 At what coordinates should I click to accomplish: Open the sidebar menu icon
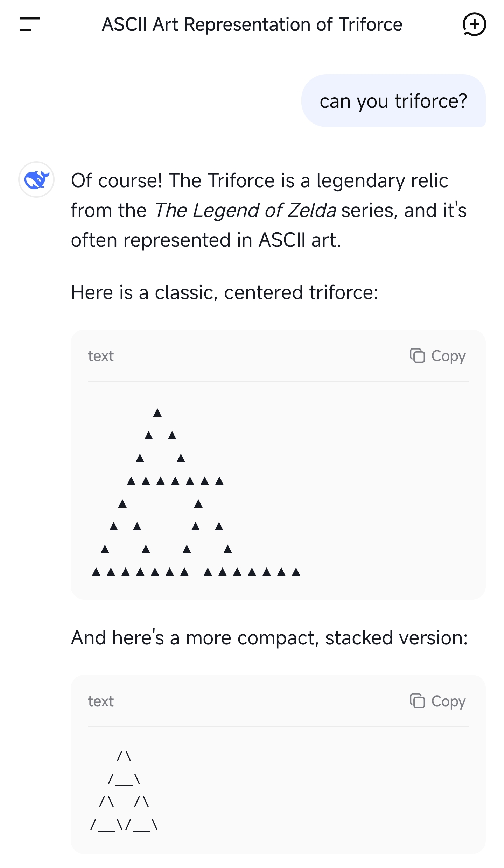pos(29,24)
